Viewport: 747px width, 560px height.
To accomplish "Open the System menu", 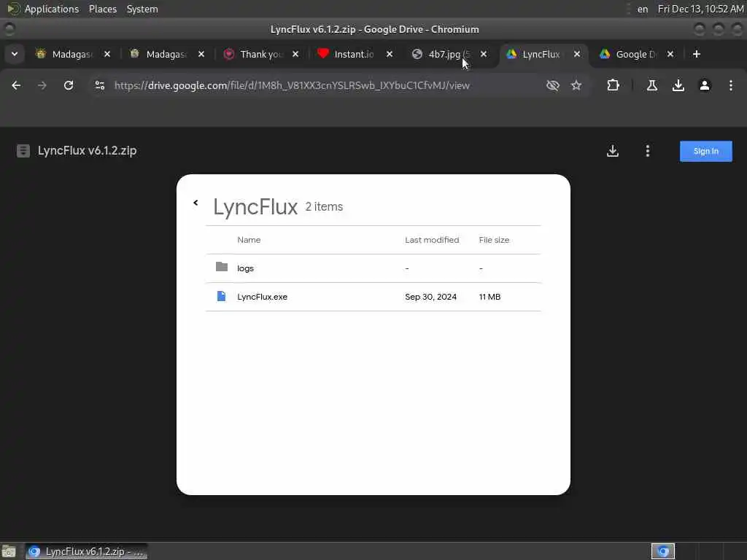I will 142,9.
